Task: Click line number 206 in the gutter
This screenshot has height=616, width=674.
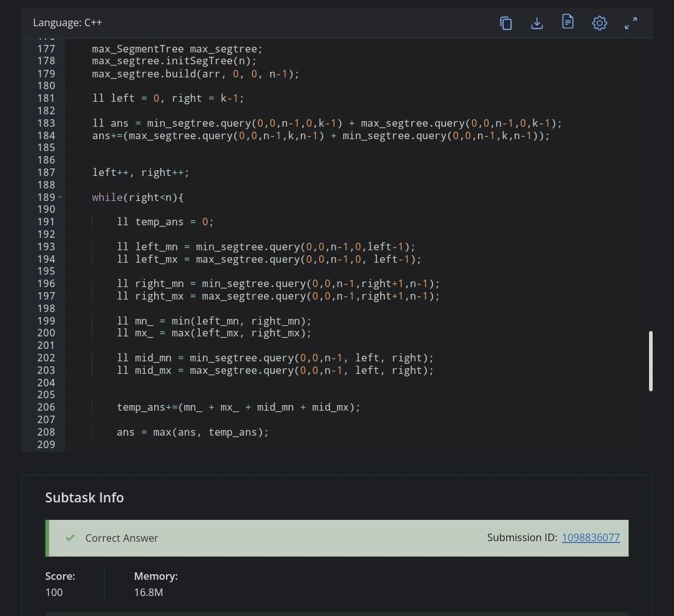Action: tap(46, 407)
